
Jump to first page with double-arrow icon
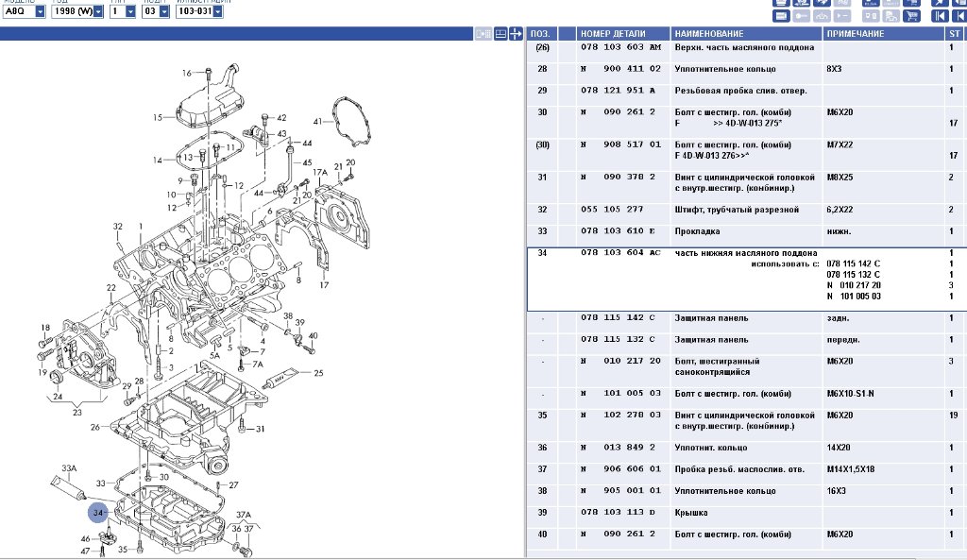click(x=939, y=16)
